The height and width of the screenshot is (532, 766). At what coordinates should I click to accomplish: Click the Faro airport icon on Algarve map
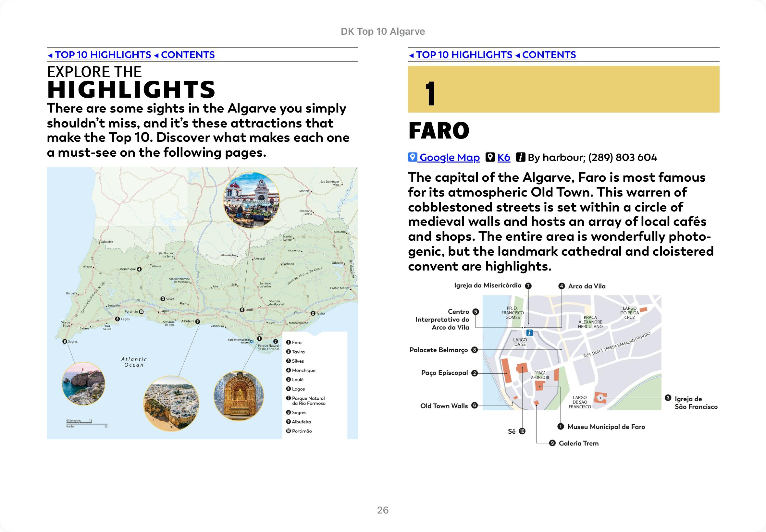pos(252,342)
